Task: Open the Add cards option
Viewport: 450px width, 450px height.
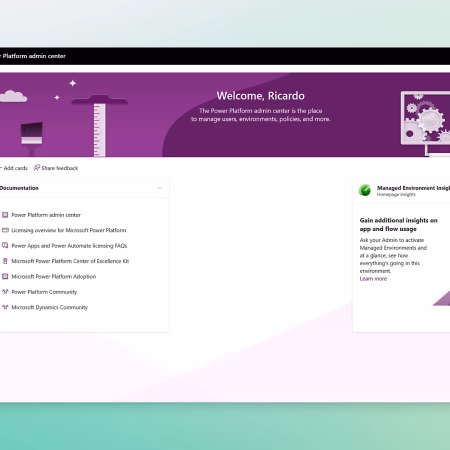Action: pos(14,168)
